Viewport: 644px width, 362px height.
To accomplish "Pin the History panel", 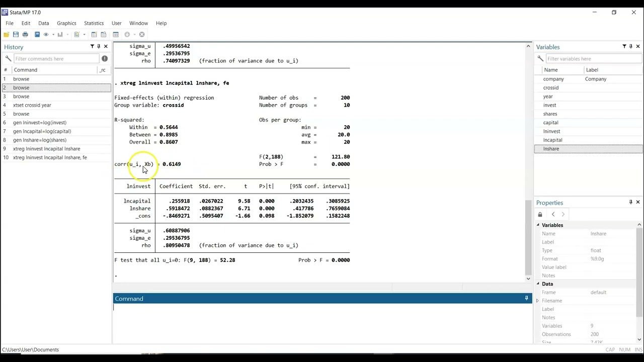I will click(99, 46).
